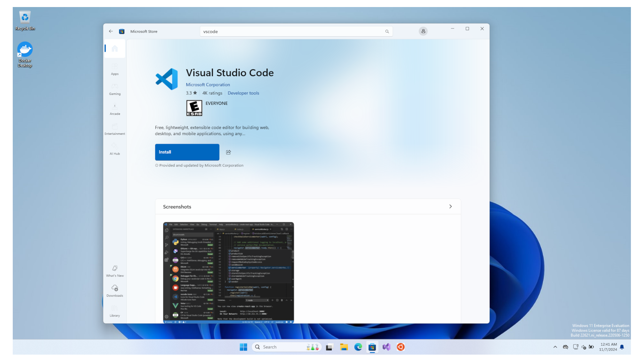
Task: Install Visual Studio Code
Action: click(187, 152)
